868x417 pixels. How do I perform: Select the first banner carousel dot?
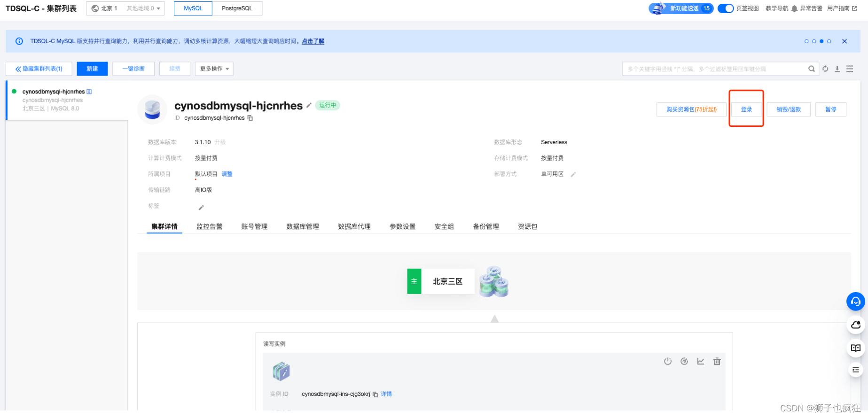coord(806,41)
